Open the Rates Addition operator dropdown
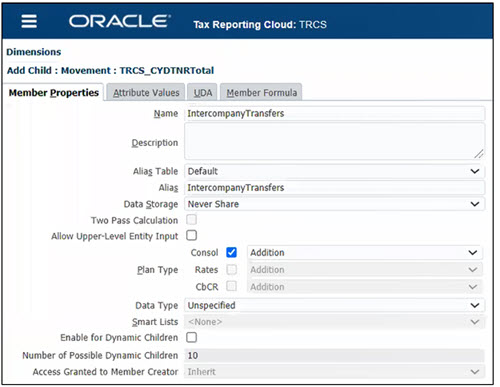500x387 pixels. click(x=365, y=270)
